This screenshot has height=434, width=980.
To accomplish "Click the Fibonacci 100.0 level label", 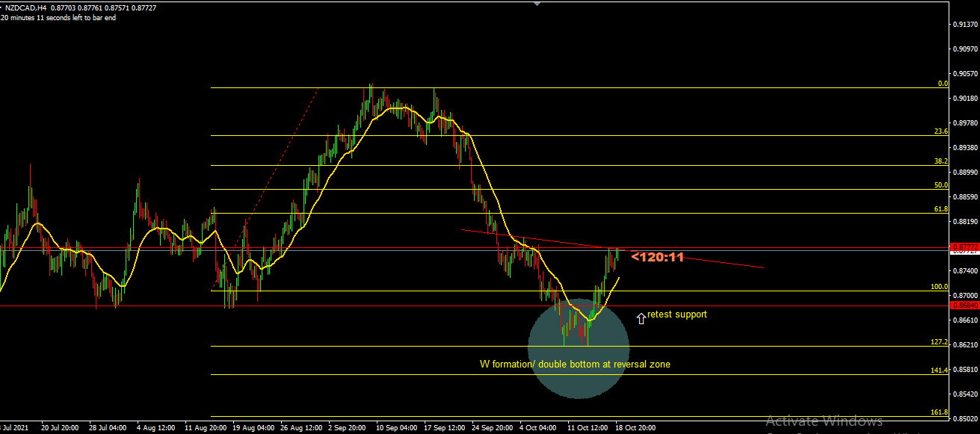I will coord(940,287).
